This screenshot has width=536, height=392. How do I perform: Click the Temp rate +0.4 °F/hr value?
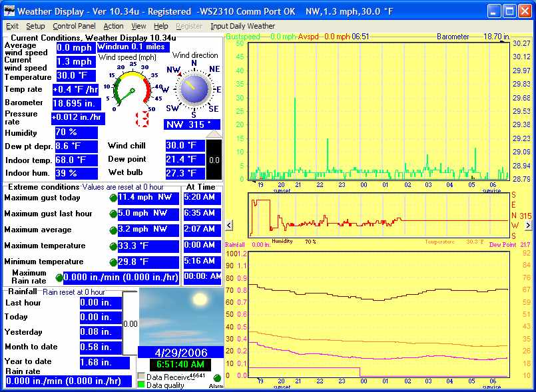click(x=75, y=90)
